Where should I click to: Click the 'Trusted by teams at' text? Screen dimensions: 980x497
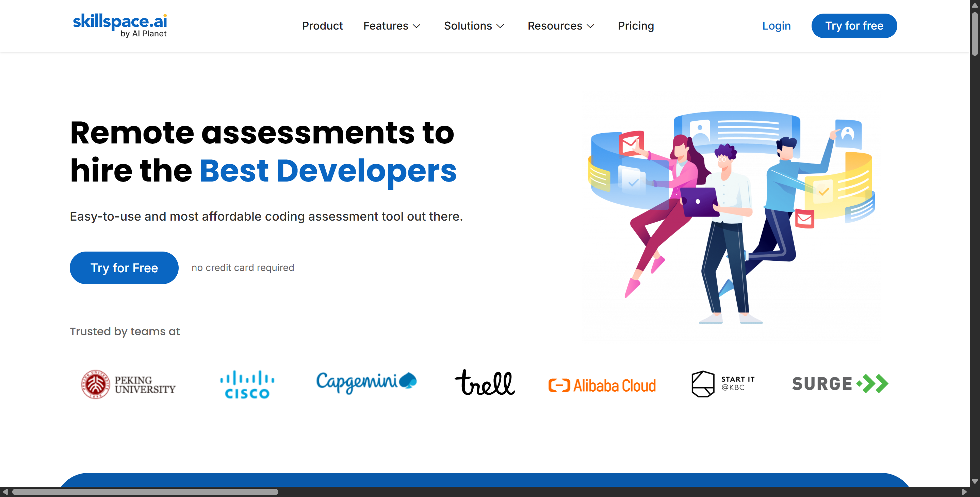(125, 331)
